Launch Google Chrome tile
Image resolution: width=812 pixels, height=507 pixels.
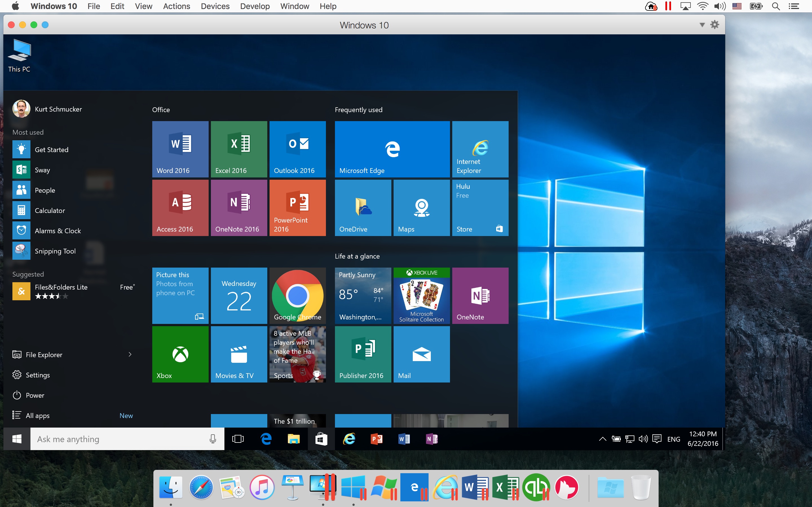297,294
